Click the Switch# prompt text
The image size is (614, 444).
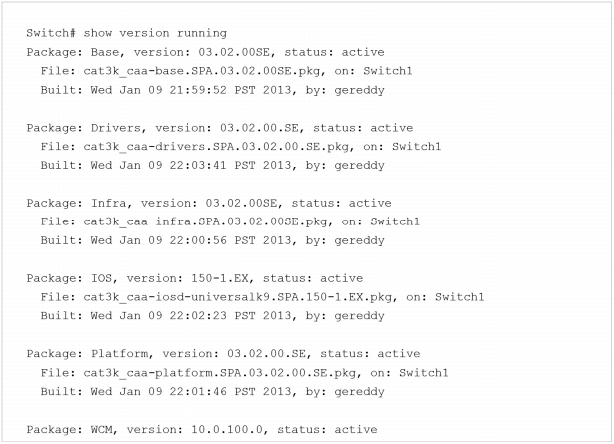coord(51,33)
